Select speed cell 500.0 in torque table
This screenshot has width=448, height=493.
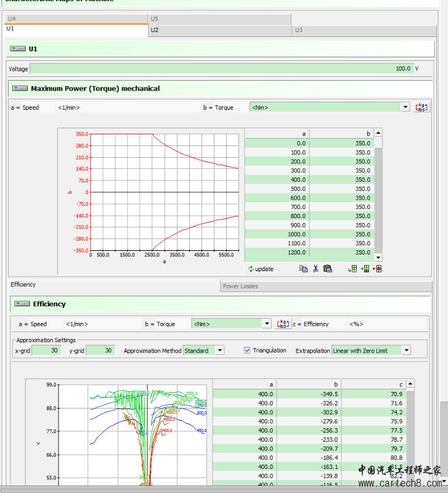coord(277,189)
